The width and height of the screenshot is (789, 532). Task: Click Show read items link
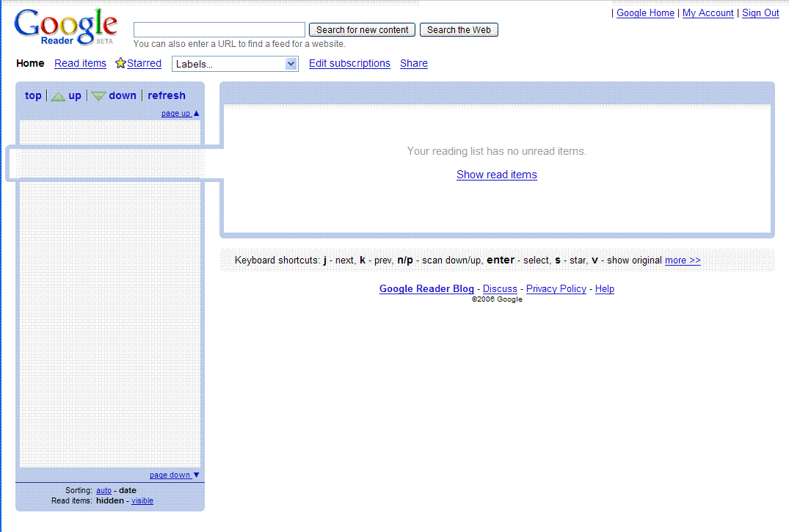(497, 175)
